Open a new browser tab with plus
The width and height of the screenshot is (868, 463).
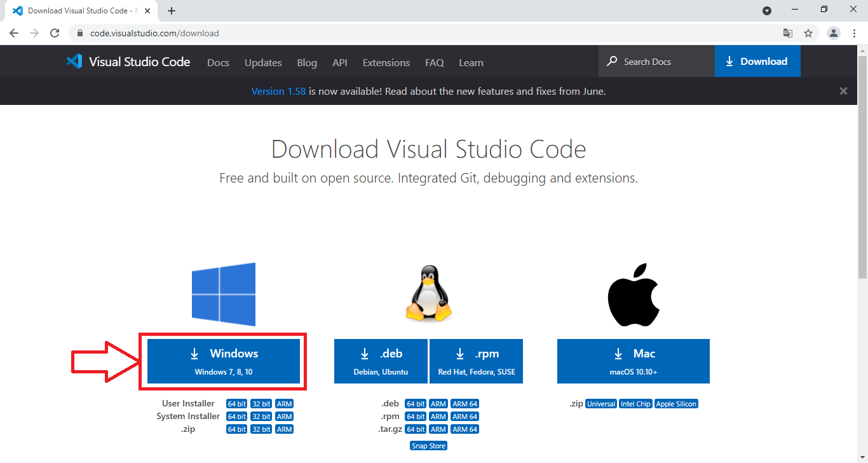pyautogui.click(x=172, y=11)
